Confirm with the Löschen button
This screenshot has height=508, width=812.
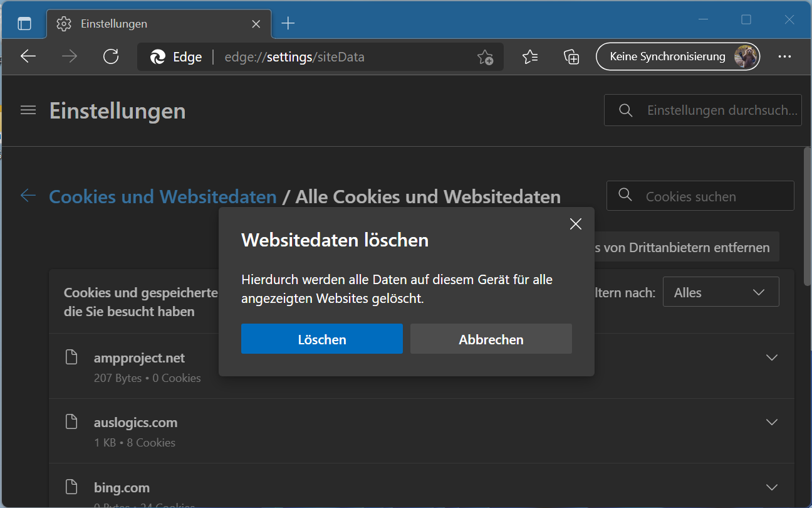[x=321, y=339]
